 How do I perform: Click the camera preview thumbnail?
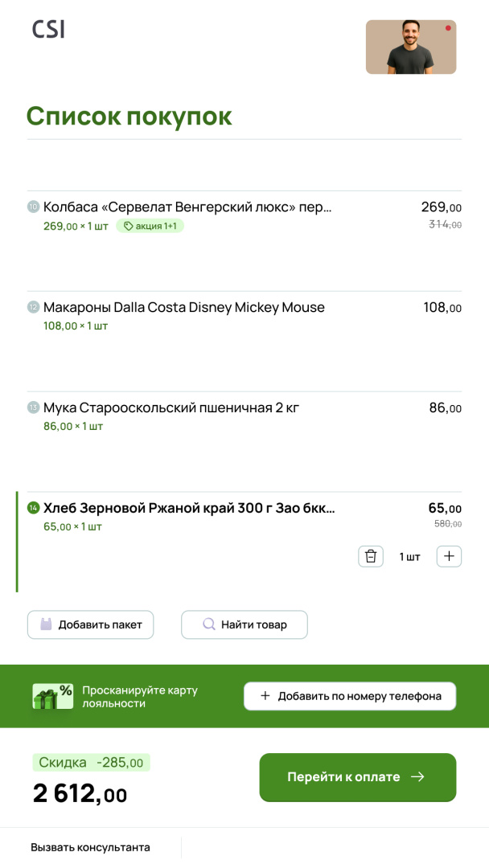[411, 47]
